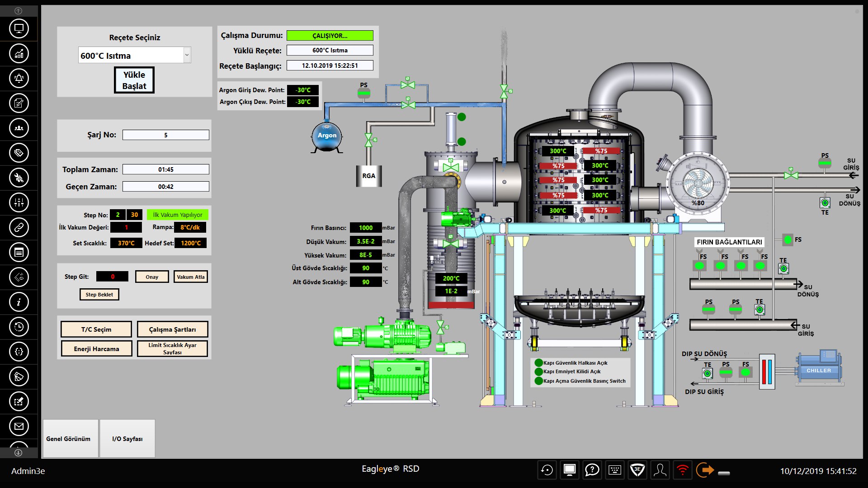The width and height of the screenshot is (868, 488).
Task: Click the Fırın Basıncı 1000 mBar value
Action: click(x=366, y=228)
